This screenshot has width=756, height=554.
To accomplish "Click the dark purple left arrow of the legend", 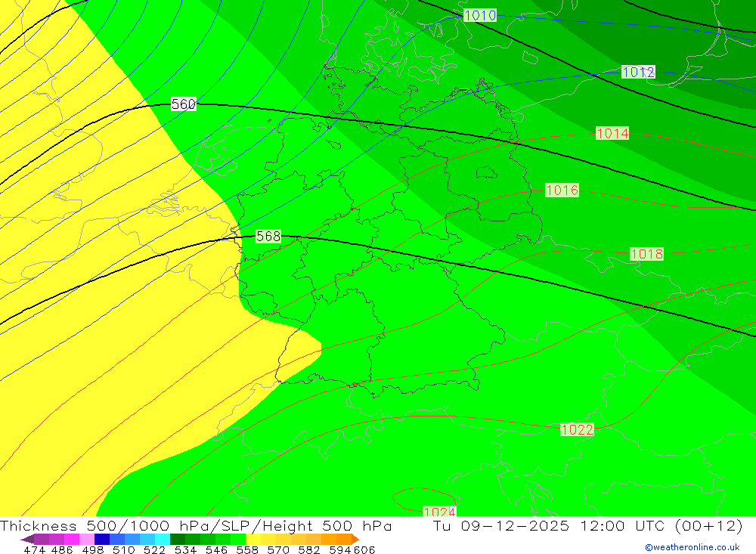I will (27, 540).
